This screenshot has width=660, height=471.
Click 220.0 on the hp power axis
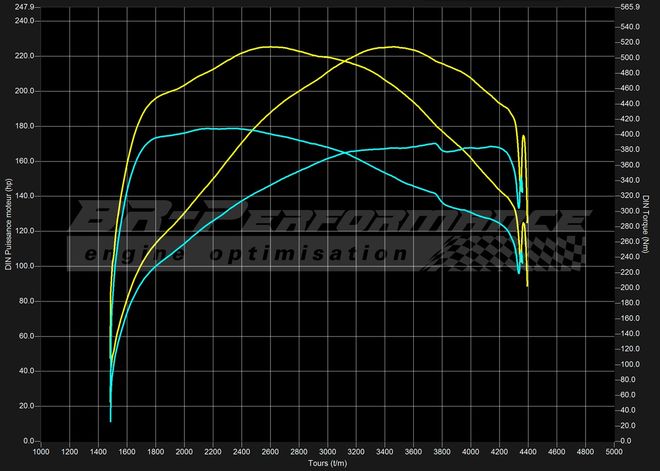click(27, 56)
